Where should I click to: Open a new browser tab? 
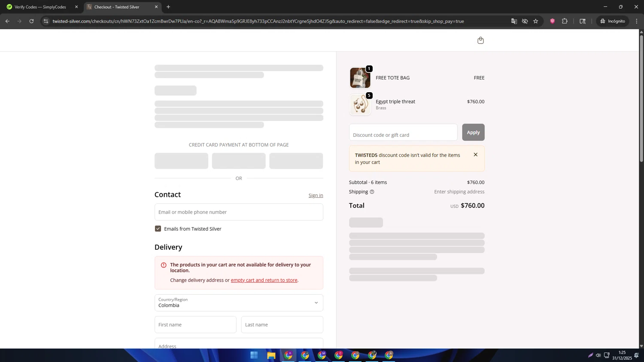[168, 7]
